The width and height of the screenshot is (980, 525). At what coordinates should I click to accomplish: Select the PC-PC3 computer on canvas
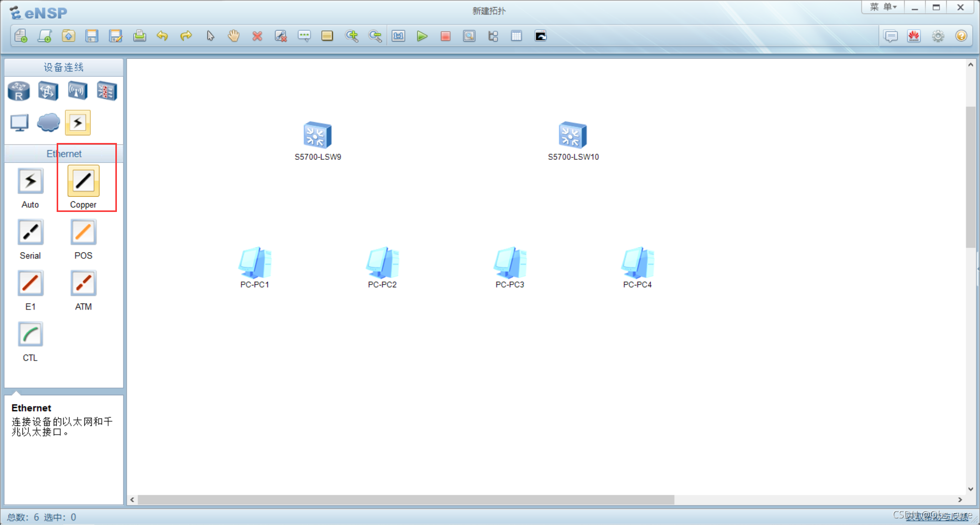tap(509, 262)
